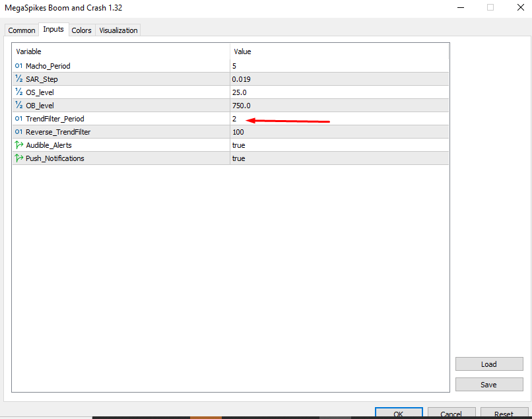Select the Inputs tab
This screenshot has height=419, width=532.
click(53, 29)
